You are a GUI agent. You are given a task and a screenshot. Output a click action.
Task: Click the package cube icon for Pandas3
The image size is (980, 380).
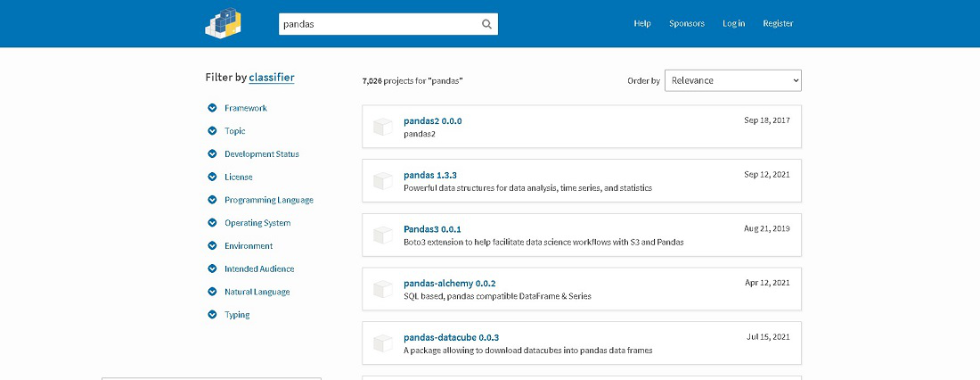pos(382,235)
